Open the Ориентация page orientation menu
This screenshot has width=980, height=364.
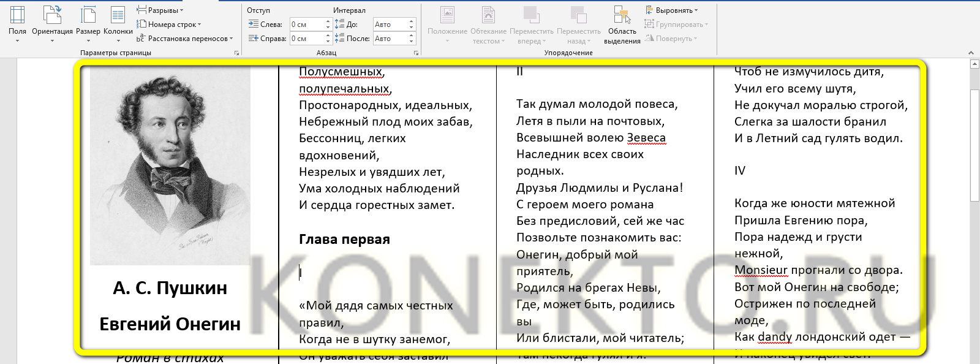(52, 25)
